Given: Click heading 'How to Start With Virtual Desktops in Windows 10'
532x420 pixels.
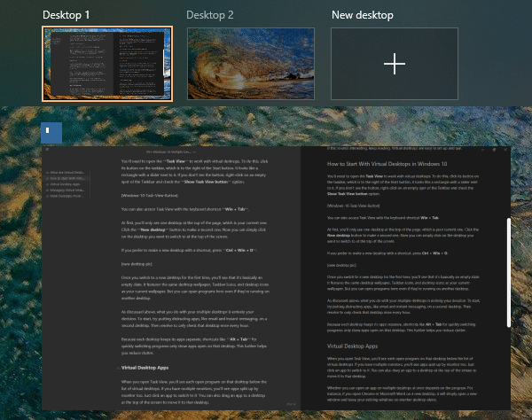Looking at the screenshot, I should click(387, 164).
